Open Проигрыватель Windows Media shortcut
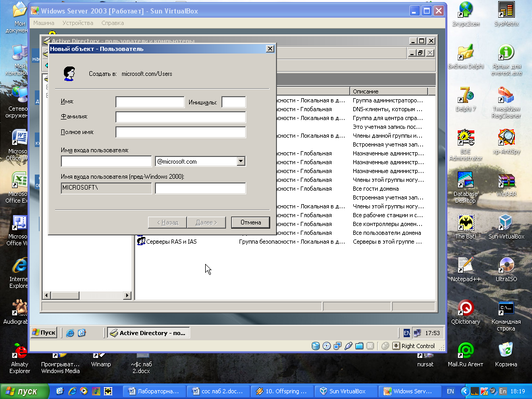This screenshot has height=399, width=532. click(x=60, y=363)
